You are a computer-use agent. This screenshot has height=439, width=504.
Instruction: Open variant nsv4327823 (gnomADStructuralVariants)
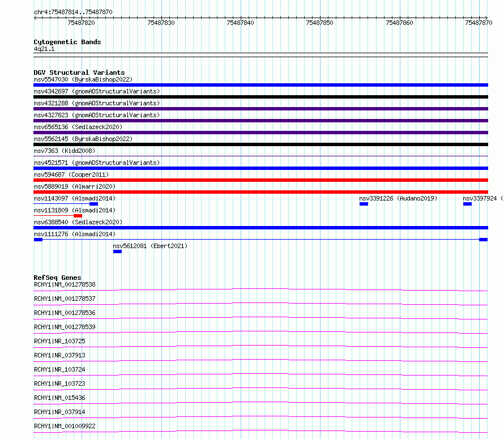click(97, 115)
